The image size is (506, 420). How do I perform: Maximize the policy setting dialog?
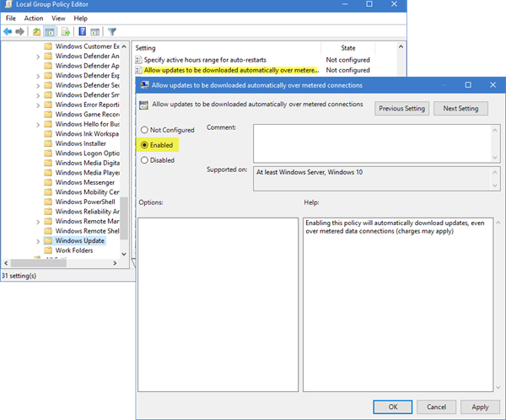(468, 85)
